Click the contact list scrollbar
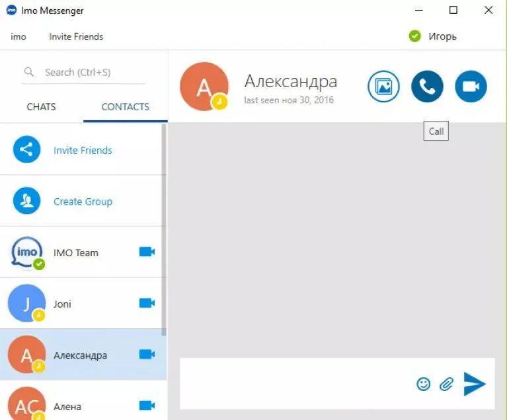 point(164,229)
